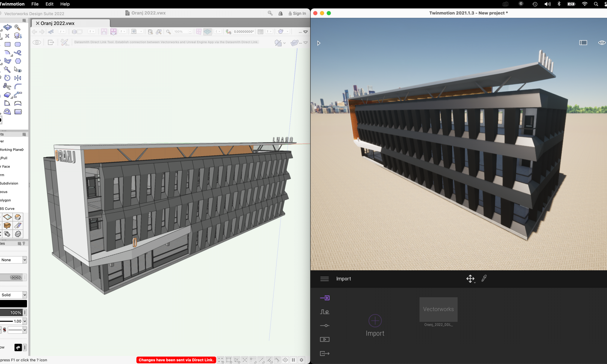Select the Mirror tool
The height and width of the screenshot is (364, 607).
click(18, 78)
